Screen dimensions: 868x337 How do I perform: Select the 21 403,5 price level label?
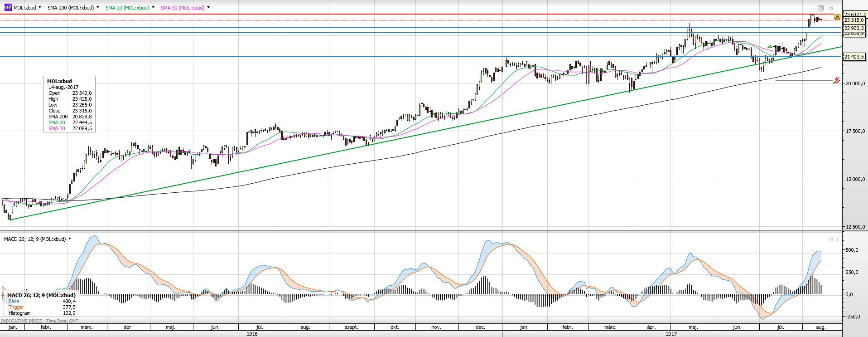[x=854, y=57]
